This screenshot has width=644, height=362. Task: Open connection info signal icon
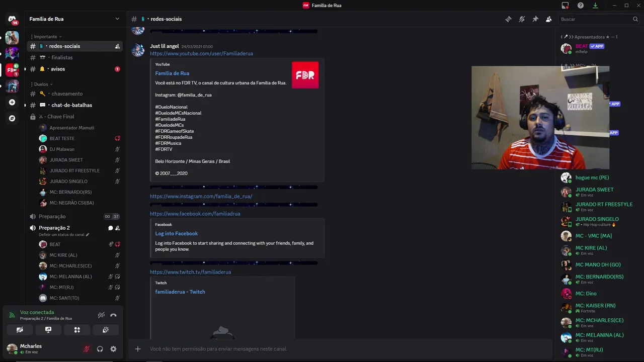click(x=12, y=315)
